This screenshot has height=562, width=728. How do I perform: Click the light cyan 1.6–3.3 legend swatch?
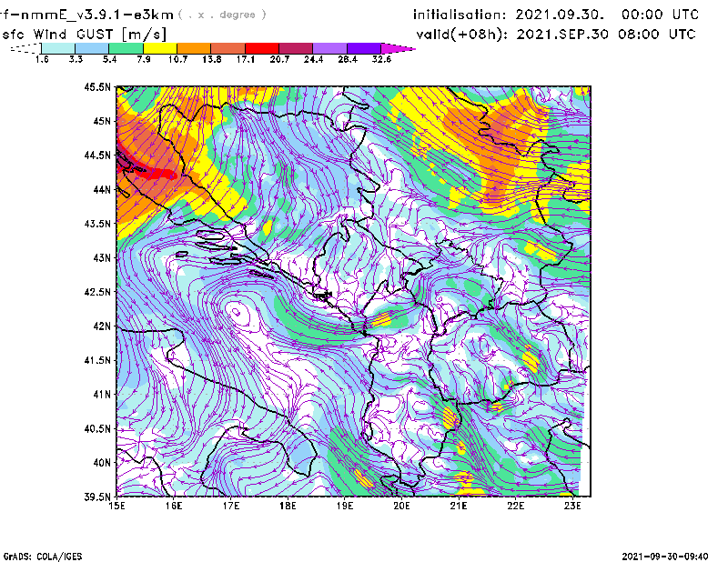point(58,48)
